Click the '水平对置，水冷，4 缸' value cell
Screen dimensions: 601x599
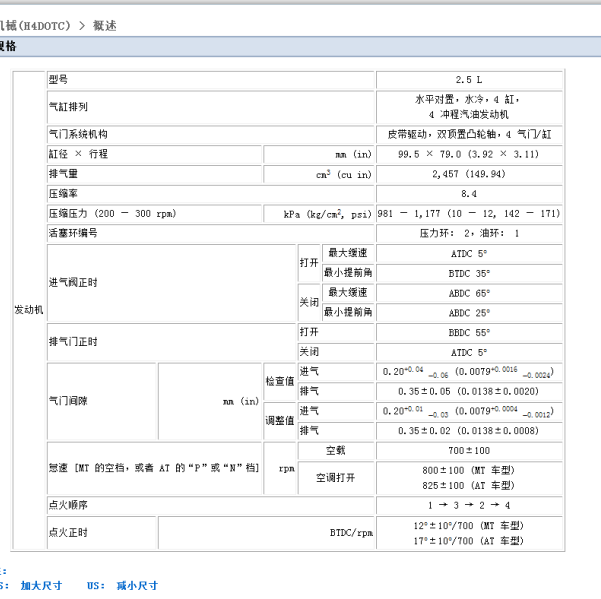point(469,107)
